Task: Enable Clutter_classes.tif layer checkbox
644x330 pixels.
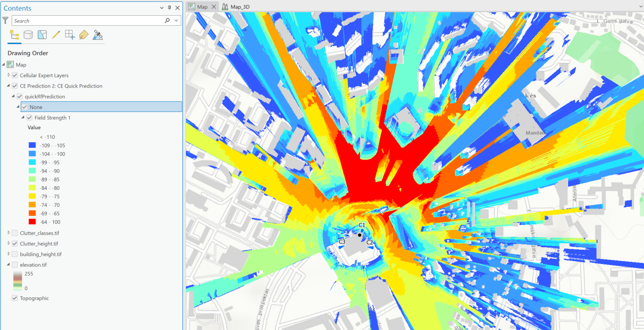Action: point(15,233)
